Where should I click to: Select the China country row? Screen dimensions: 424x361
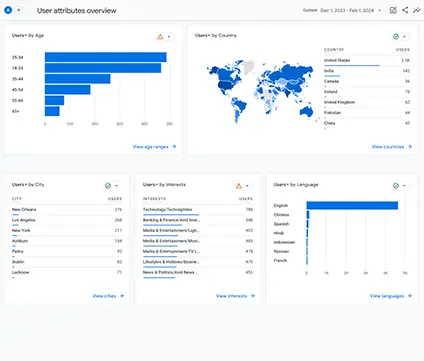click(367, 124)
